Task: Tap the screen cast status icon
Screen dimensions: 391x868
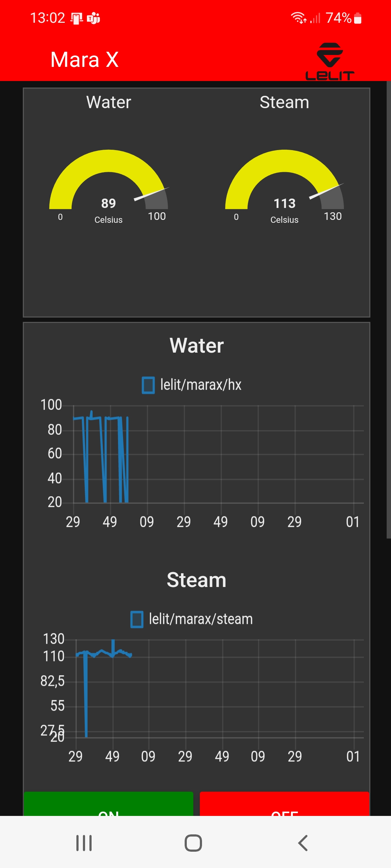Action: pyautogui.click(x=76, y=18)
